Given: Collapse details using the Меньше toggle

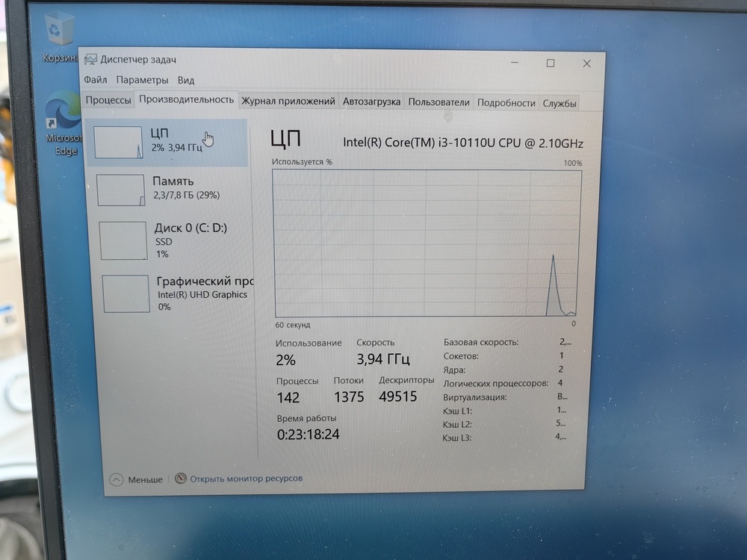Looking at the screenshot, I should click(139, 479).
